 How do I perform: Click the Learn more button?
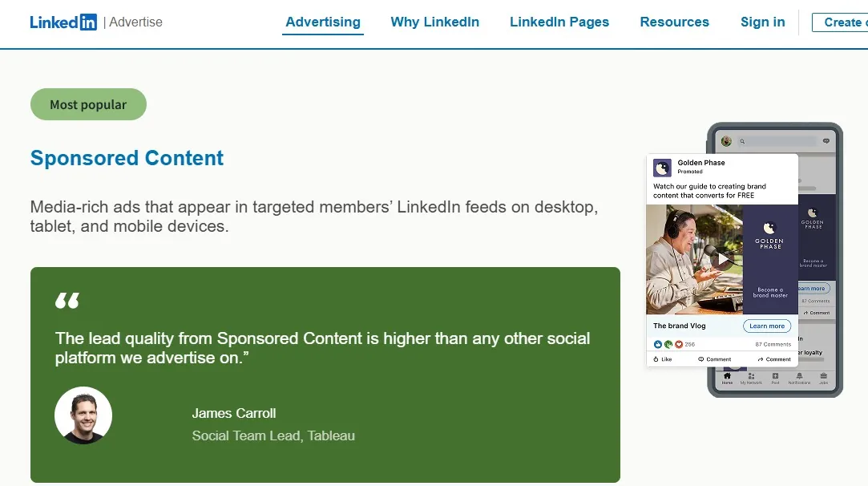click(766, 326)
